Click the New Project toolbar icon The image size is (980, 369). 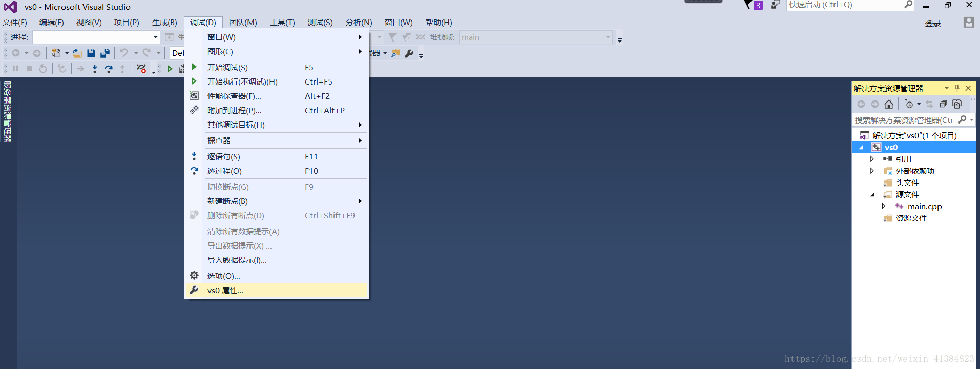coord(56,53)
